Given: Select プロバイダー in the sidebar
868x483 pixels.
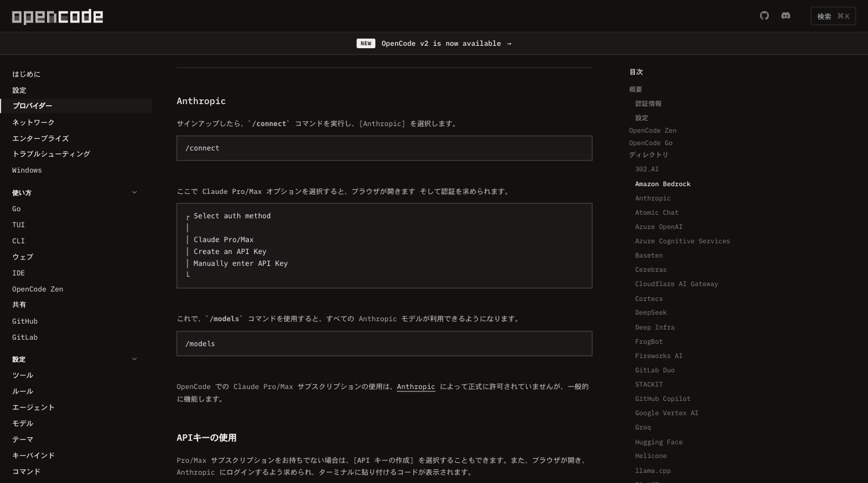Looking at the screenshot, I should click(x=32, y=106).
